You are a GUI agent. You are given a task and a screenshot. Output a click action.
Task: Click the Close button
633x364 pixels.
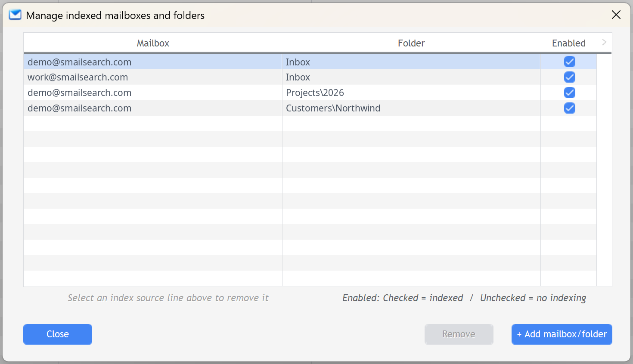tap(58, 334)
